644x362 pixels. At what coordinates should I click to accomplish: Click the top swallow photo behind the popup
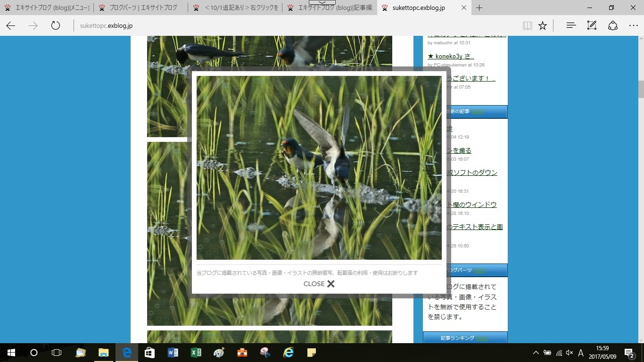[x=269, y=52]
